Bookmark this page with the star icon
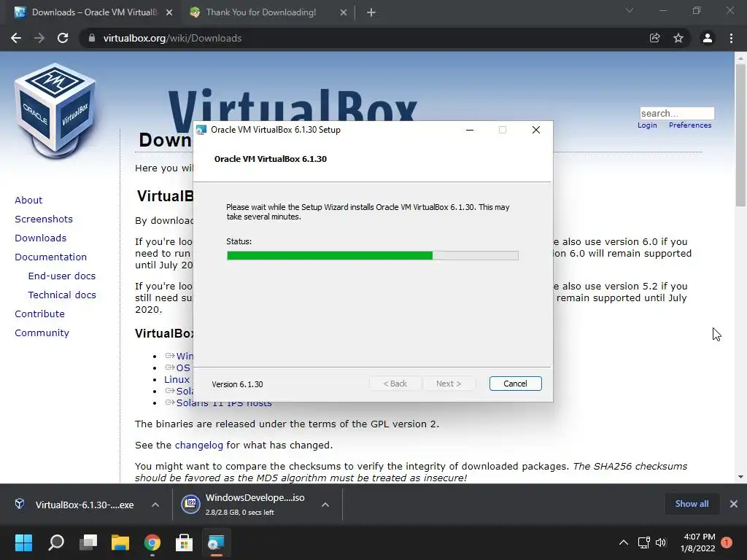Image resolution: width=747 pixels, height=560 pixels. click(x=678, y=38)
